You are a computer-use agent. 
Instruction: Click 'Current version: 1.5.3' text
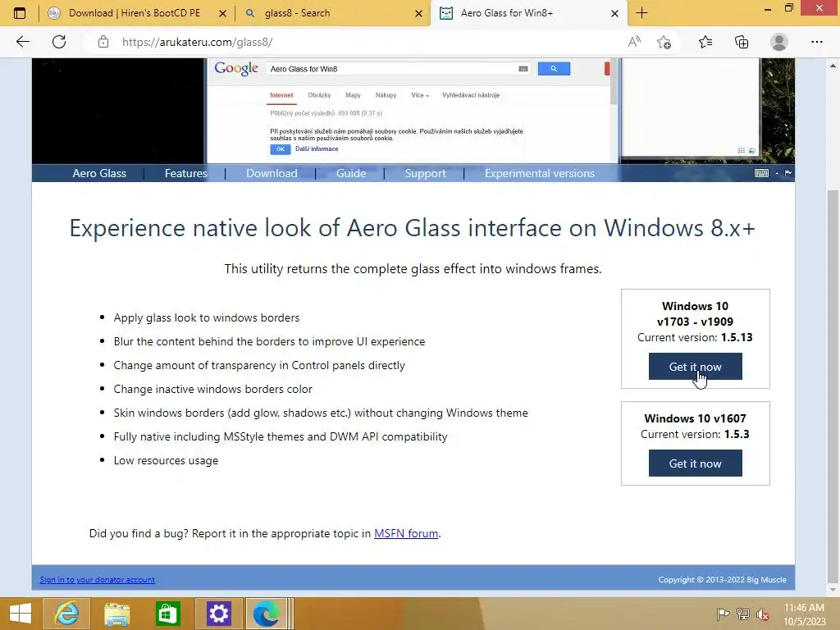(695, 434)
